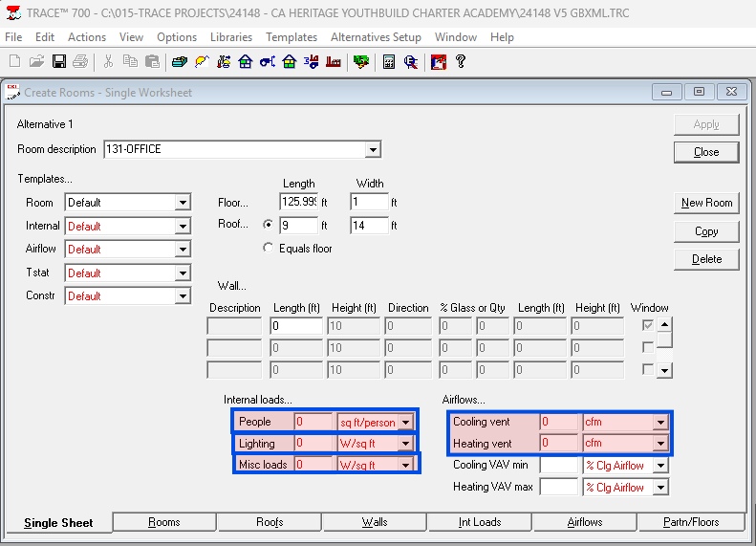Click the calculator icon in toolbar
This screenshot has height=546, width=756.
click(x=389, y=61)
